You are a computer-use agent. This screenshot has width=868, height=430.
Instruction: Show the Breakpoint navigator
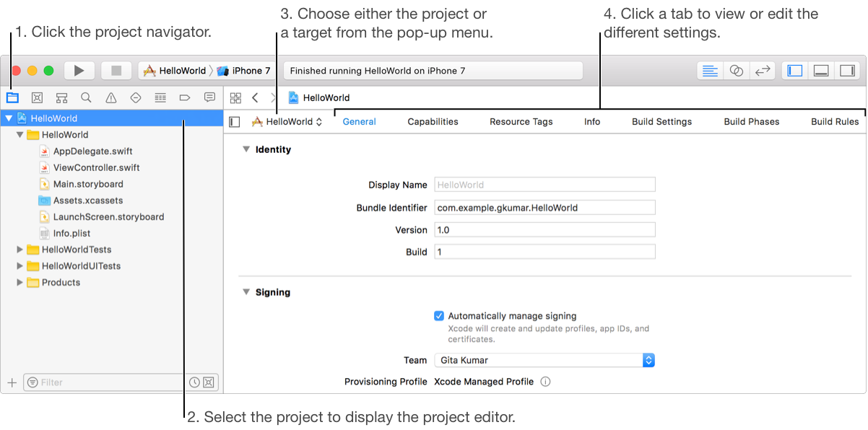pyautogui.click(x=184, y=97)
